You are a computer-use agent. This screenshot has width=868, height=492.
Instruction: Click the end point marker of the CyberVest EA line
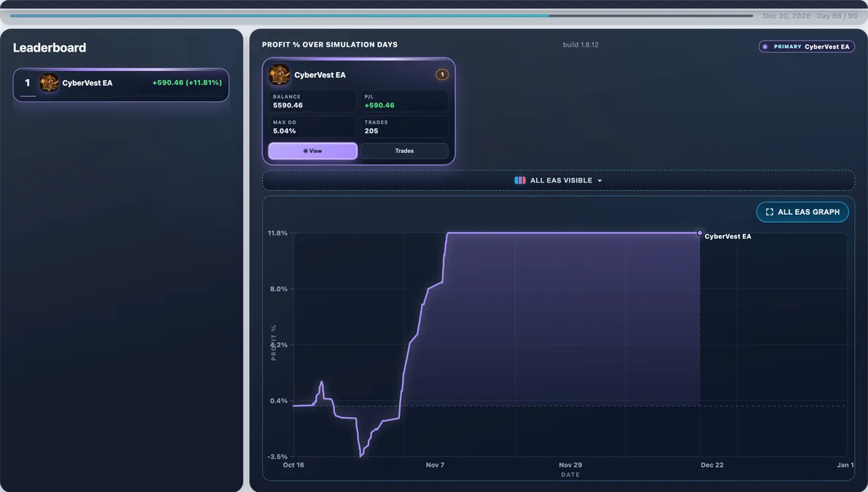[700, 233]
